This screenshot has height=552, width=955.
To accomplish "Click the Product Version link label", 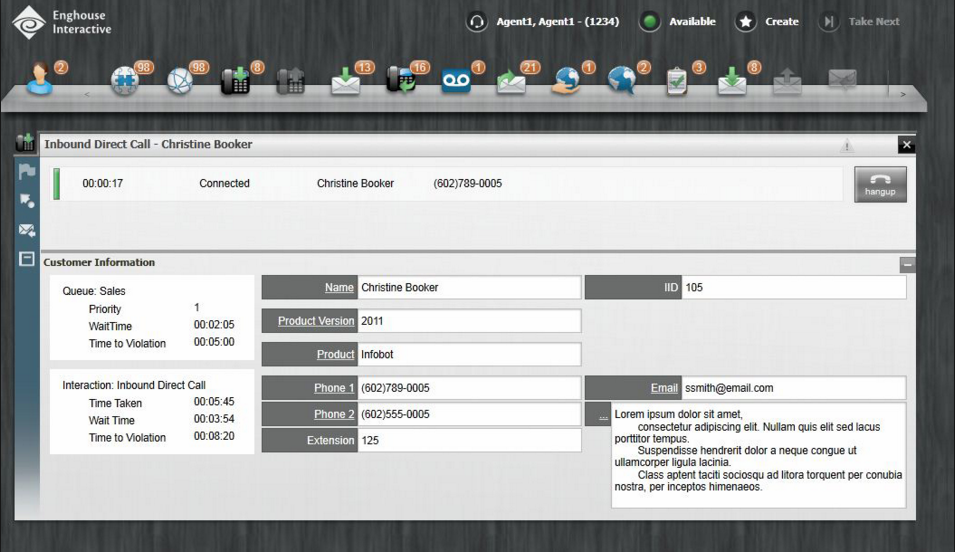I will (x=316, y=321).
